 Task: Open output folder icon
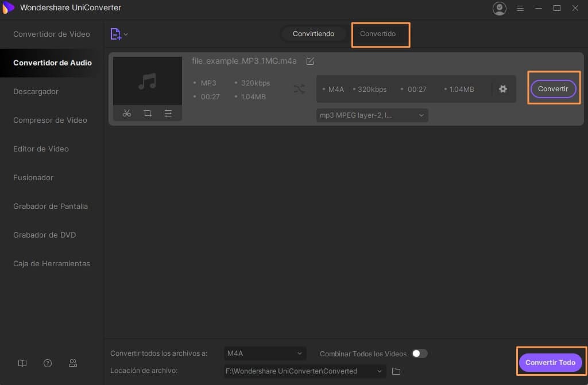click(396, 371)
